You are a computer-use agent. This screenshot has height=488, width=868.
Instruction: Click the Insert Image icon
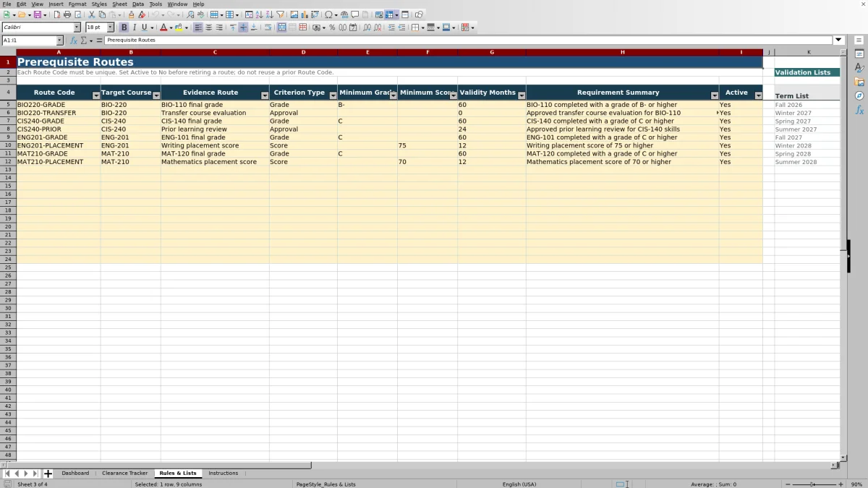(294, 14)
